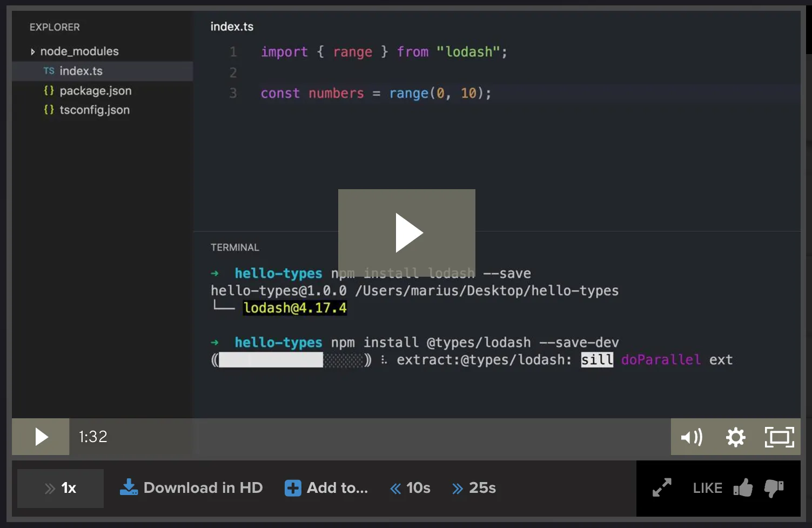This screenshot has width=812, height=528.
Task: Mute the video volume icon
Action: pos(692,437)
